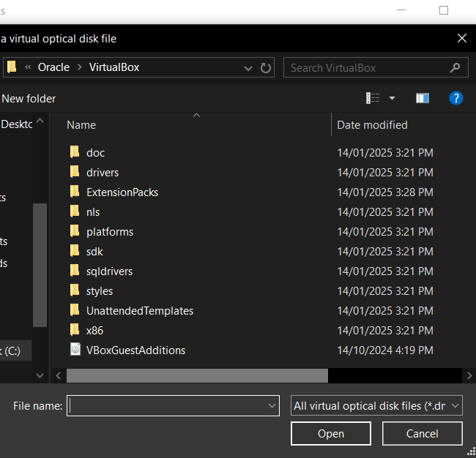
Task: Click the File name text field
Action: pos(173,405)
